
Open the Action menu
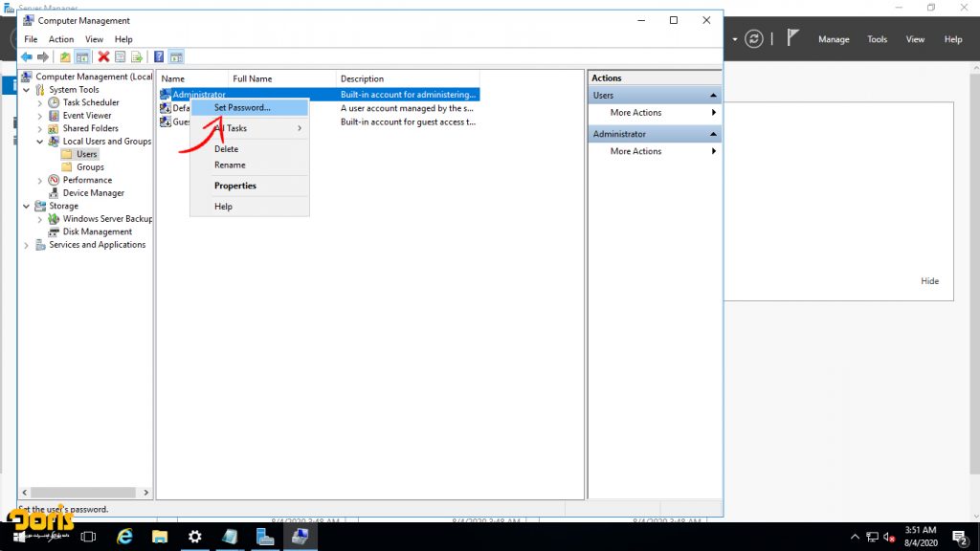(61, 39)
